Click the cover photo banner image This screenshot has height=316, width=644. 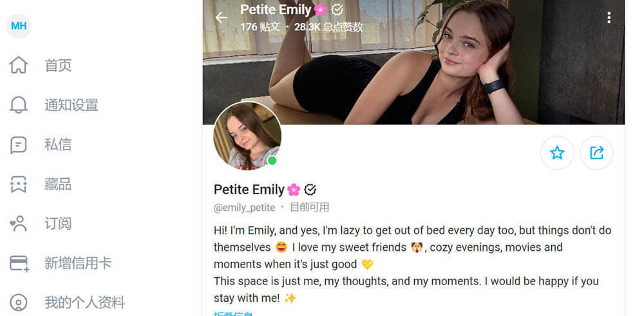(x=412, y=71)
